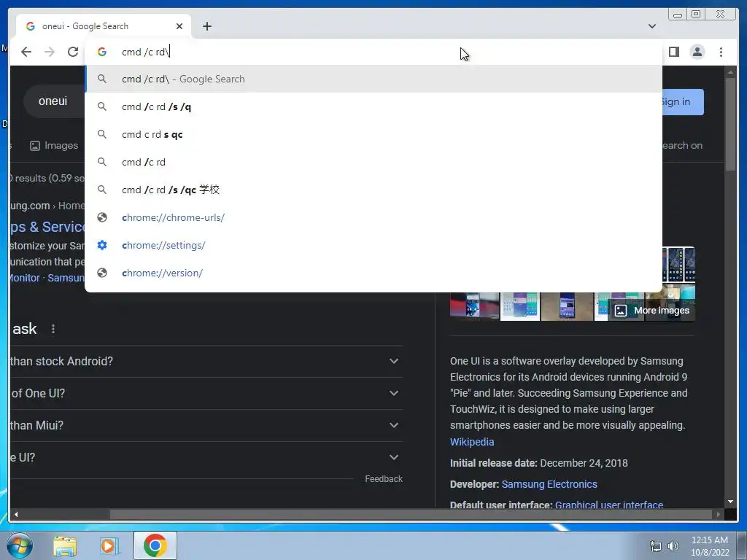747x560 pixels.
Task: Choose suggestion 'cmd /c rd /s /q'
Action: point(373,106)
